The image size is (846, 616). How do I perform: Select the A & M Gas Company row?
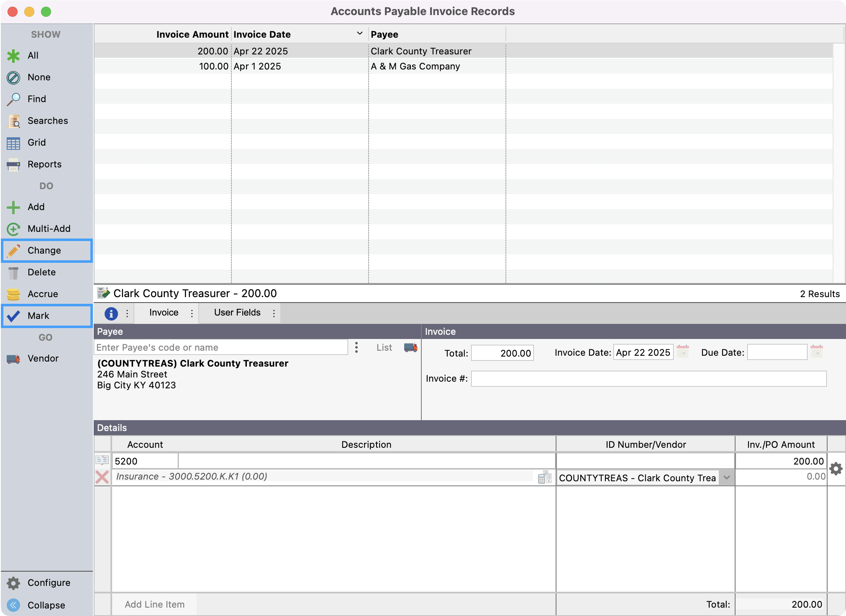415,67
